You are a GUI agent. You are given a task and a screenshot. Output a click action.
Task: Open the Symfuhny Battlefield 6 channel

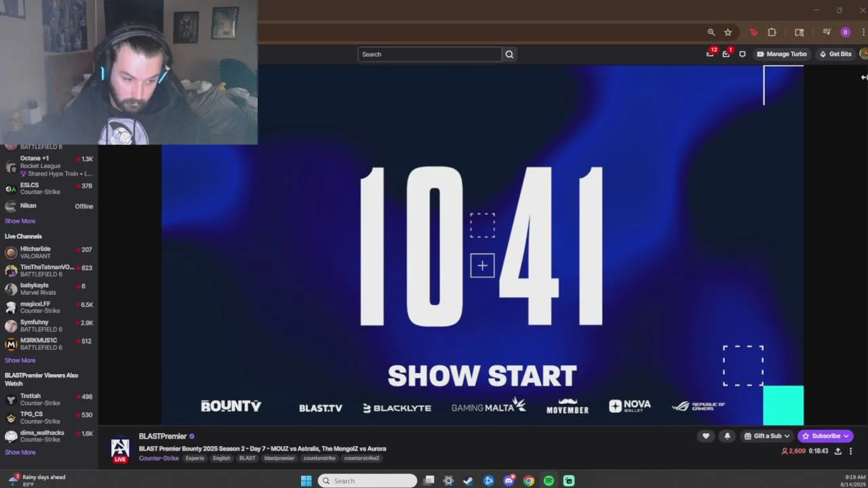(49, 325)
